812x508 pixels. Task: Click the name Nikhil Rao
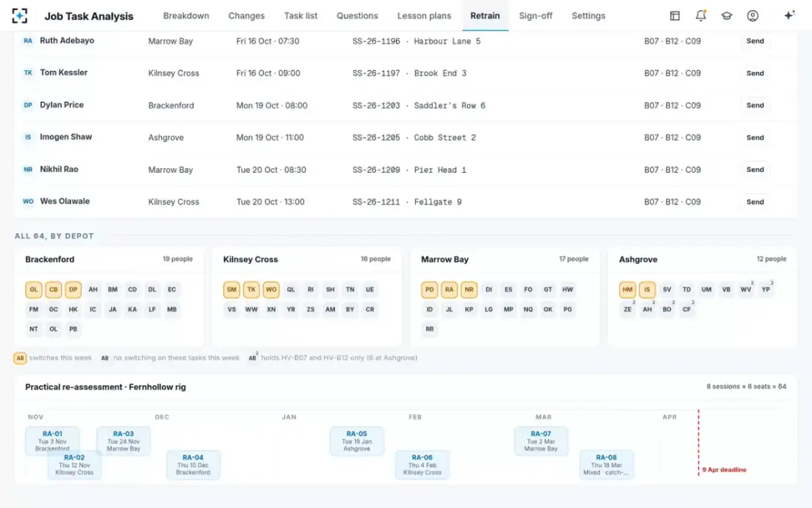pyautogui.click(x=59, y=169)
